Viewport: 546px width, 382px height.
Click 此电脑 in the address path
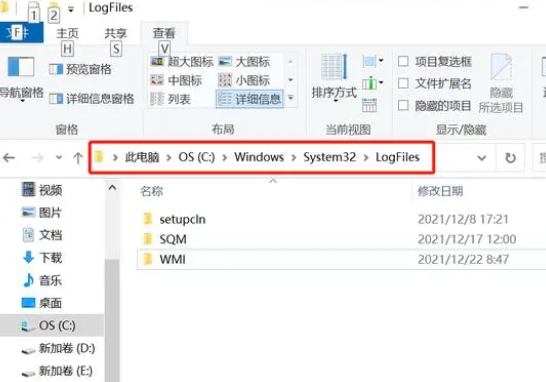(x=142, y=157)
